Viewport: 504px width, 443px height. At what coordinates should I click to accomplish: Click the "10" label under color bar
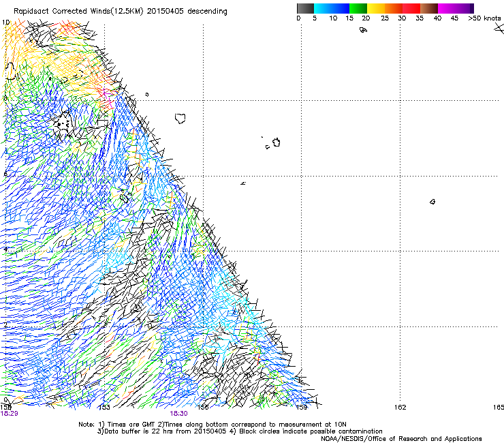[333, 18]
